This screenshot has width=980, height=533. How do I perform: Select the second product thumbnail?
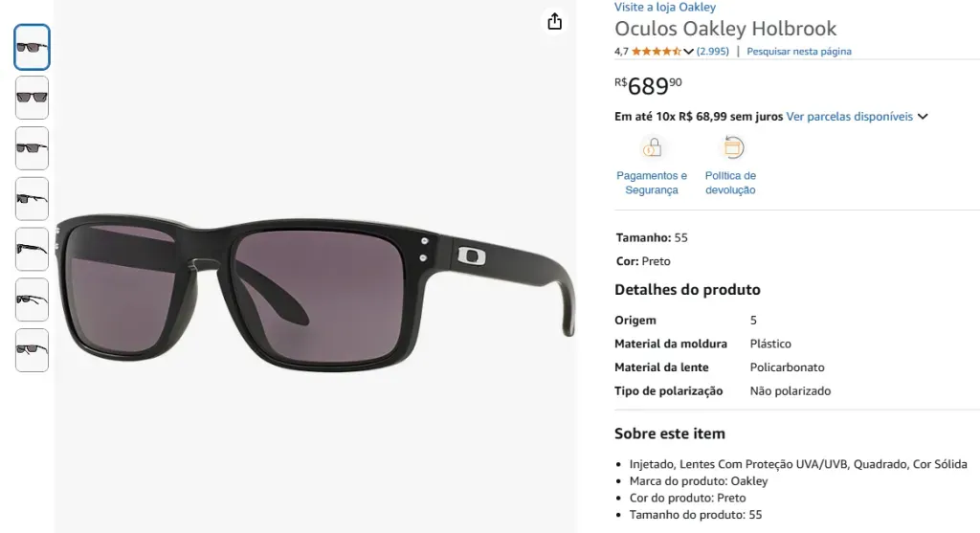click(32, 98)
